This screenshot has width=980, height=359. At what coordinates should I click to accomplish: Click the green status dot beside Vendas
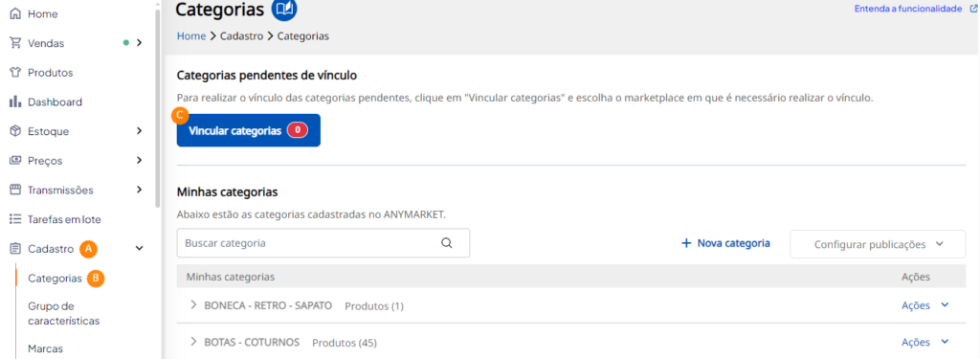[126, 42]
